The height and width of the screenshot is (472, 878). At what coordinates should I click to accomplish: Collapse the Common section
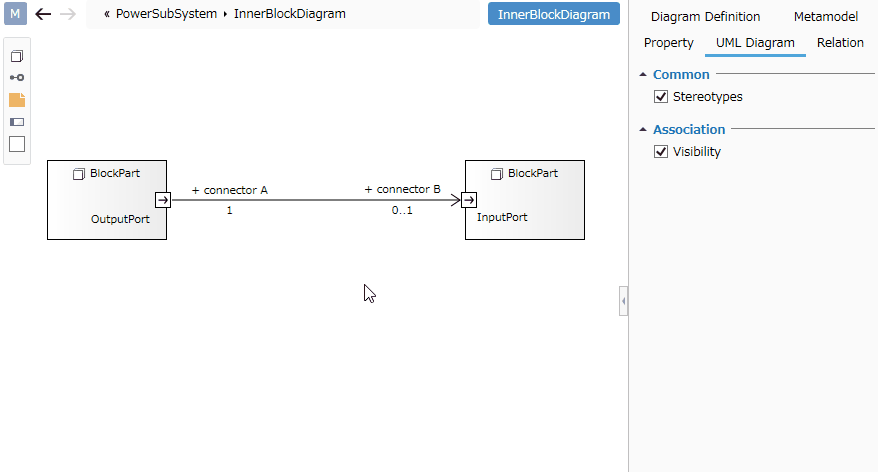point(643,74)
